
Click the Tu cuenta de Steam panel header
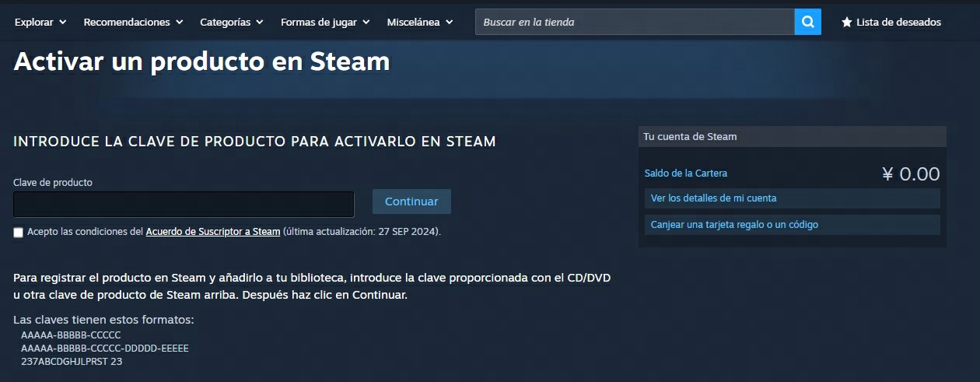click(793, 137)
